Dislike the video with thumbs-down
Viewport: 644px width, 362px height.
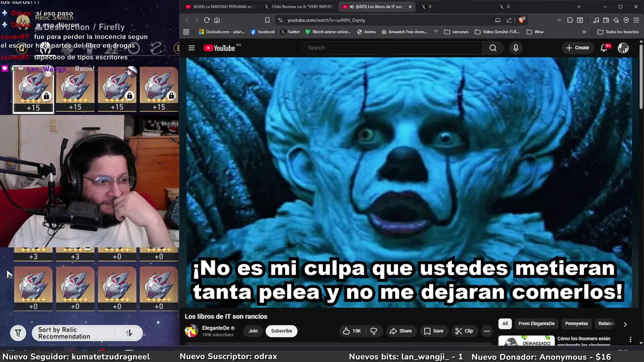click(x=373, y=331)
